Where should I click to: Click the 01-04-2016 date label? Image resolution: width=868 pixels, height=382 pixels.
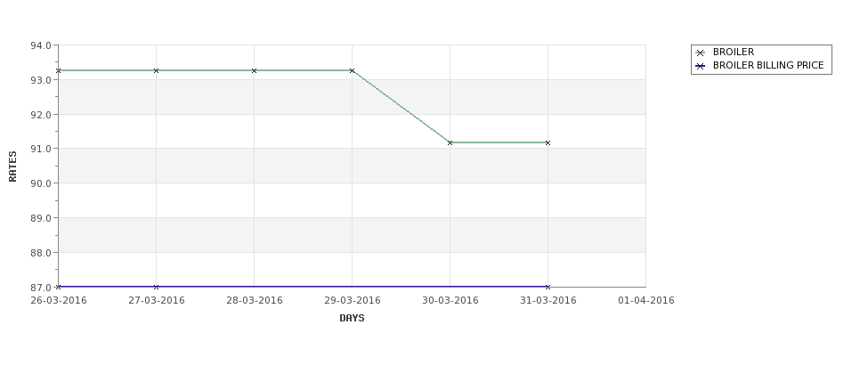click(x=646, y=301)
